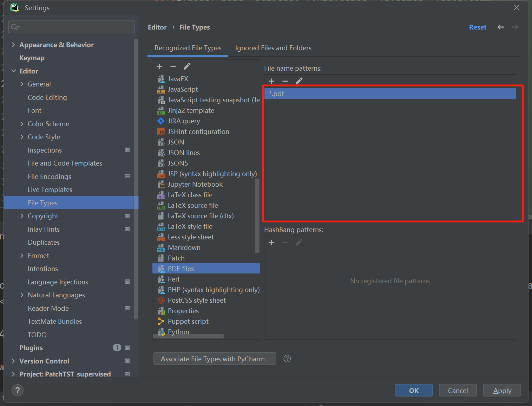Screen dimensions: 532x406
Task: Remove the selected file name pattern
Action: [x=285, y=81]
